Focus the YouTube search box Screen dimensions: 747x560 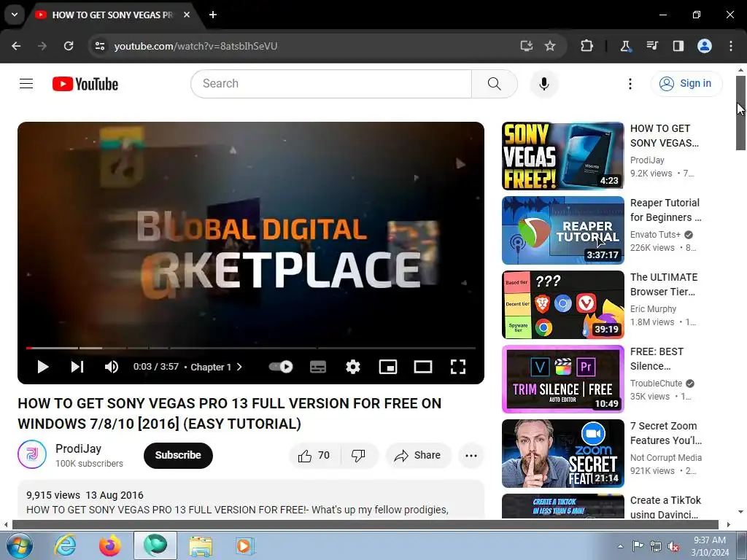pos(331,84)
